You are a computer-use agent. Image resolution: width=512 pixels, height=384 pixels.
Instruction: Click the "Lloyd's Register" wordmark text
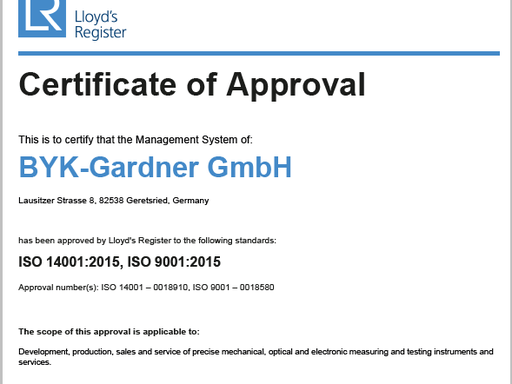point(100,25)
